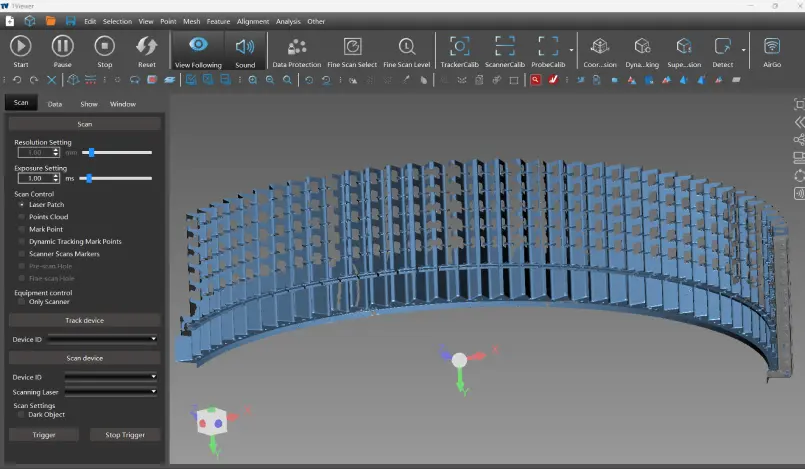Viewport: 805px width, 469px height.
Task: Open the Scan device Device ID dropdown
Action: pos(110,376)
